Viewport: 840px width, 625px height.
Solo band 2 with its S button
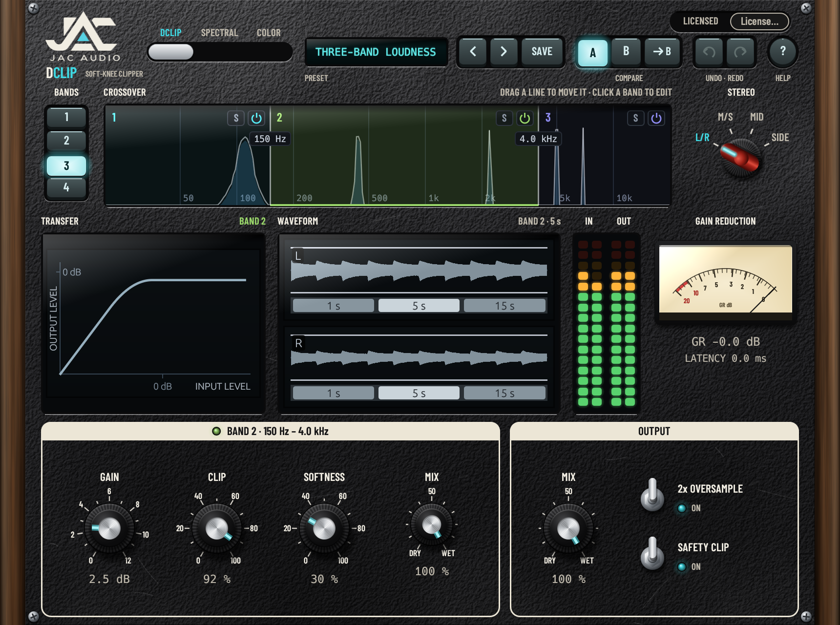(504, 118)
